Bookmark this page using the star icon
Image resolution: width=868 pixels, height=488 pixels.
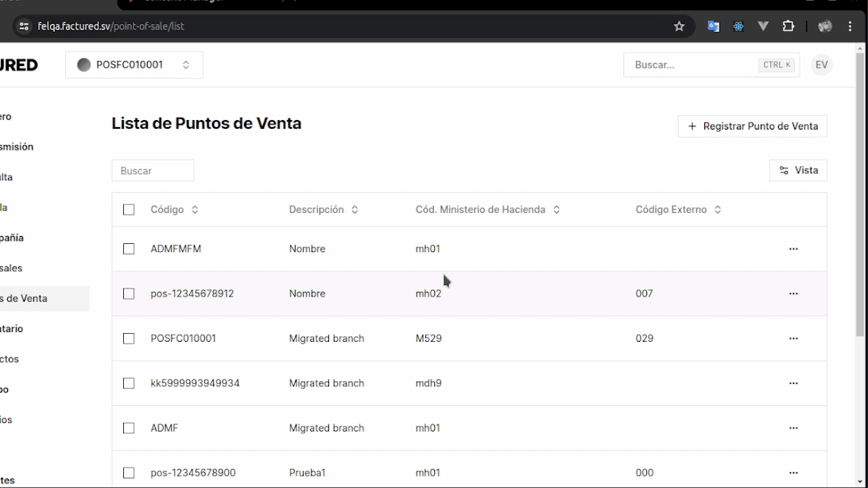[679, 25]
